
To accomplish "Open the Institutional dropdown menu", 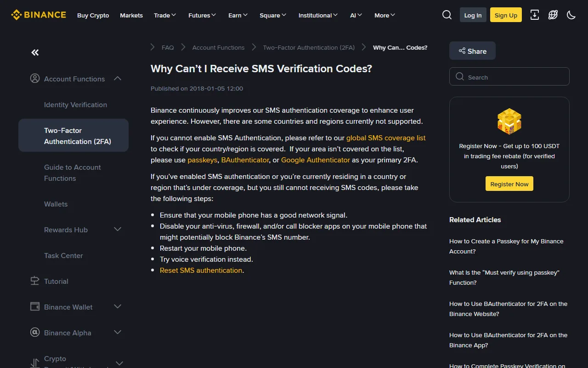I will click(x=318, y=15).
